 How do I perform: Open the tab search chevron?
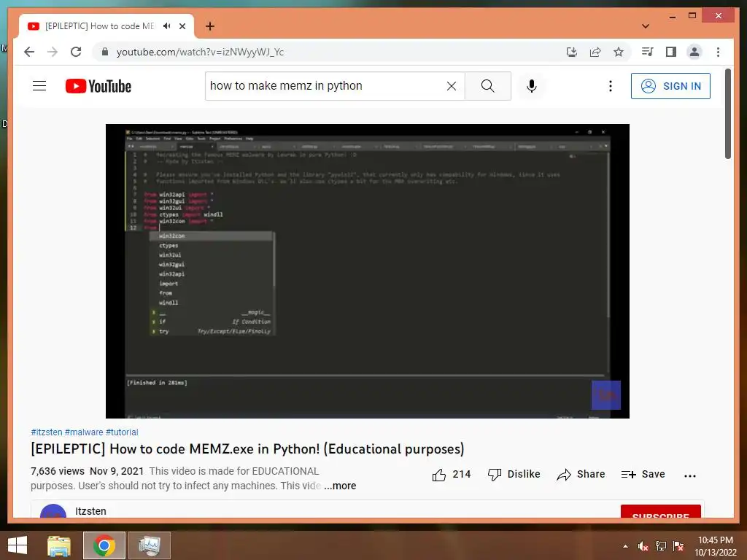point(646,26)
